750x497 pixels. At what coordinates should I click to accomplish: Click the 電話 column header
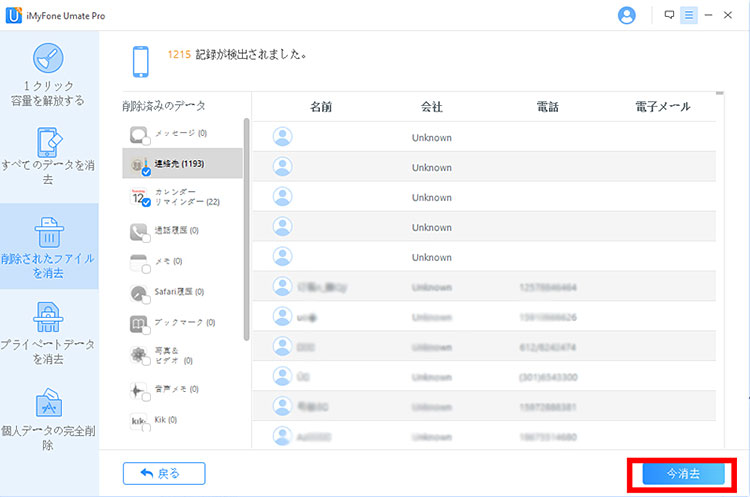548,106
